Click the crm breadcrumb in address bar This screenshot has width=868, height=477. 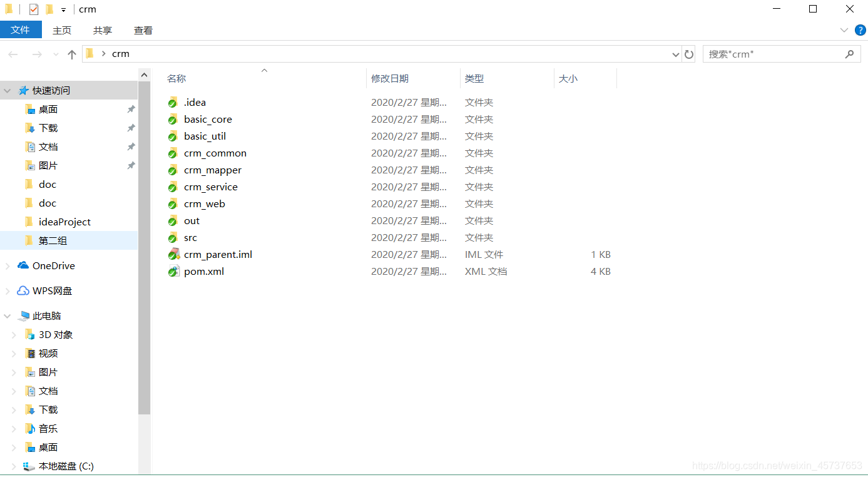tap(121, 54)
